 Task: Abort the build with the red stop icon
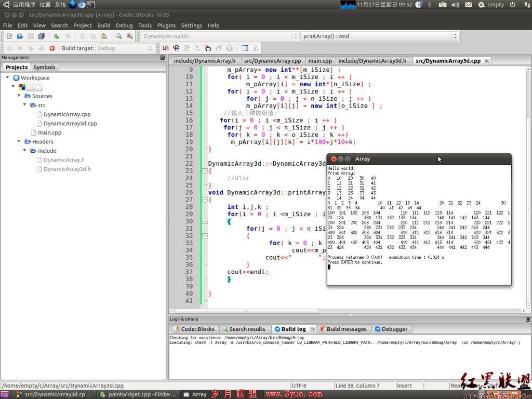[52, 48]
